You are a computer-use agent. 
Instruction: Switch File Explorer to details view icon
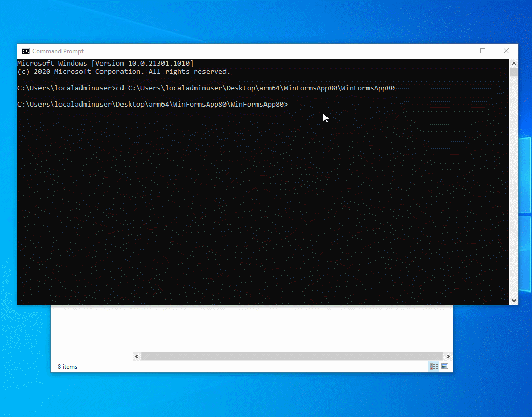[x=434, y=366]
